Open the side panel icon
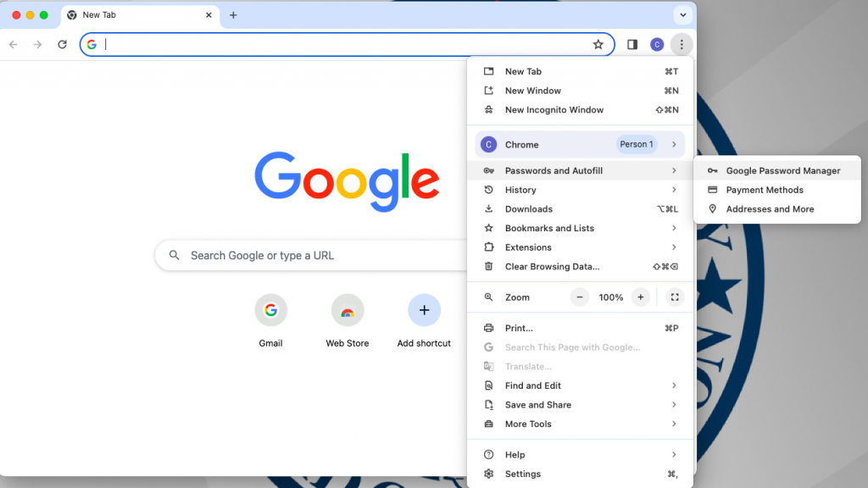 [x=632, y=44]
